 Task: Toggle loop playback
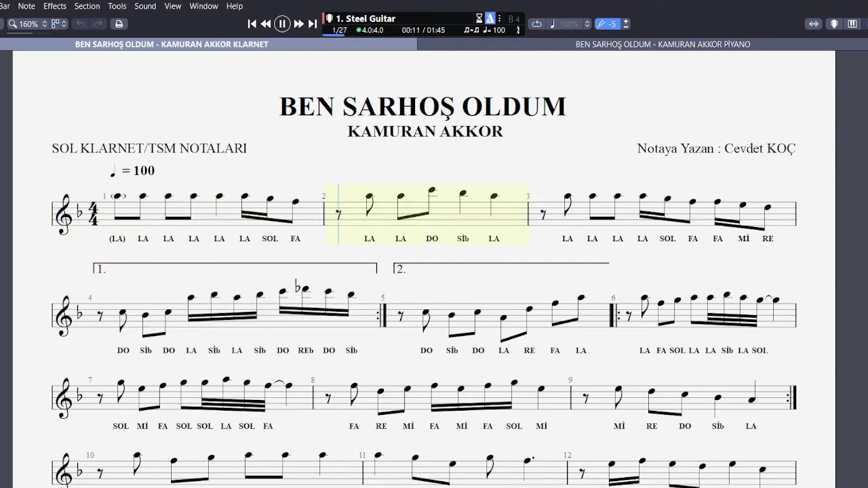(536, 24)
